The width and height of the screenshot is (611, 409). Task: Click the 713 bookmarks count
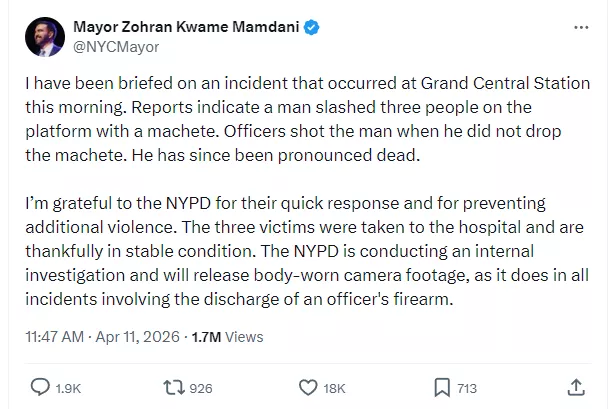467,388
